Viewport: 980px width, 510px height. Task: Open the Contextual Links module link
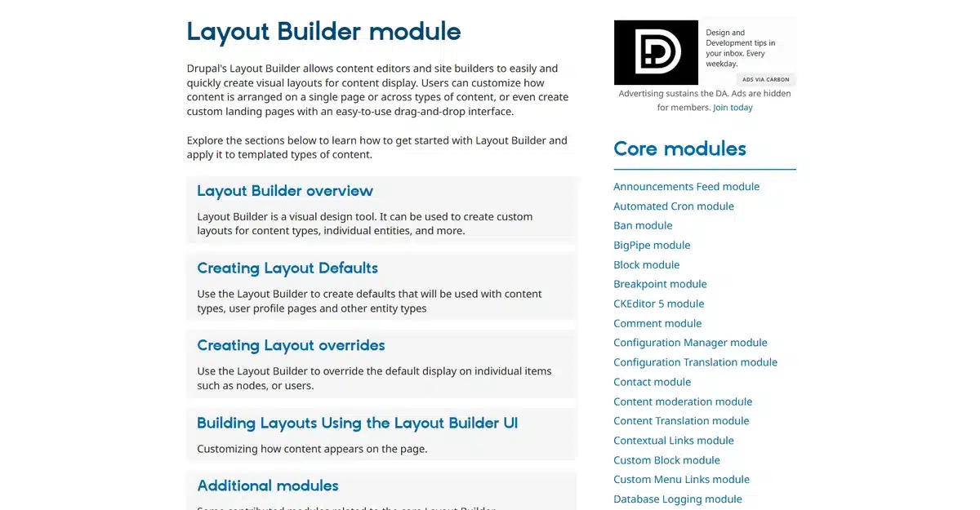[x=674, y=441]
